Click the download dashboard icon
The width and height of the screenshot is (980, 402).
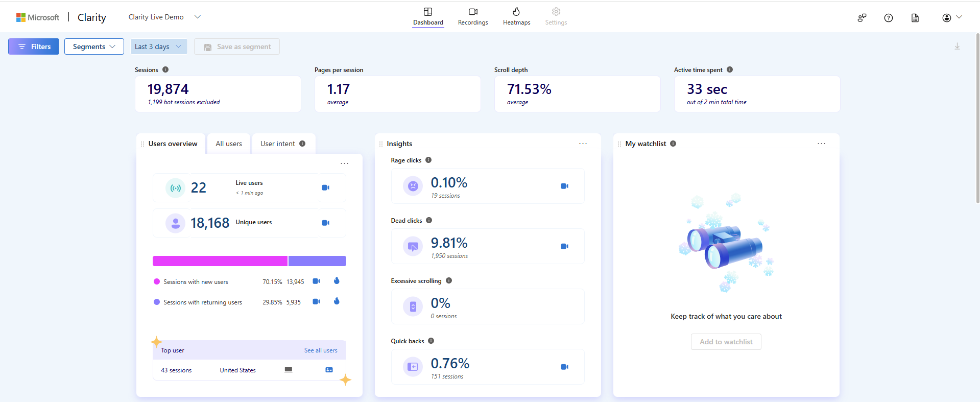coord(957,46)
